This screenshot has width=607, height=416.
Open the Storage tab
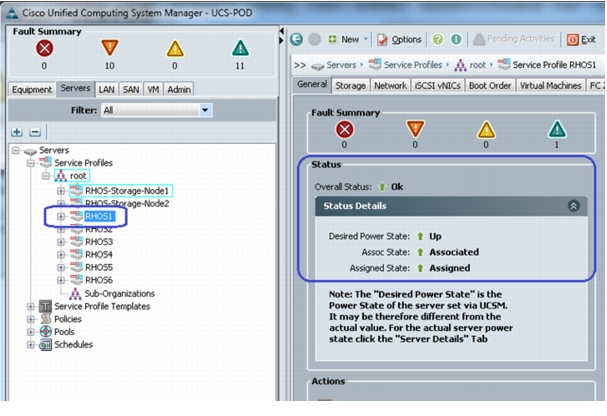(x=350, y=86)
